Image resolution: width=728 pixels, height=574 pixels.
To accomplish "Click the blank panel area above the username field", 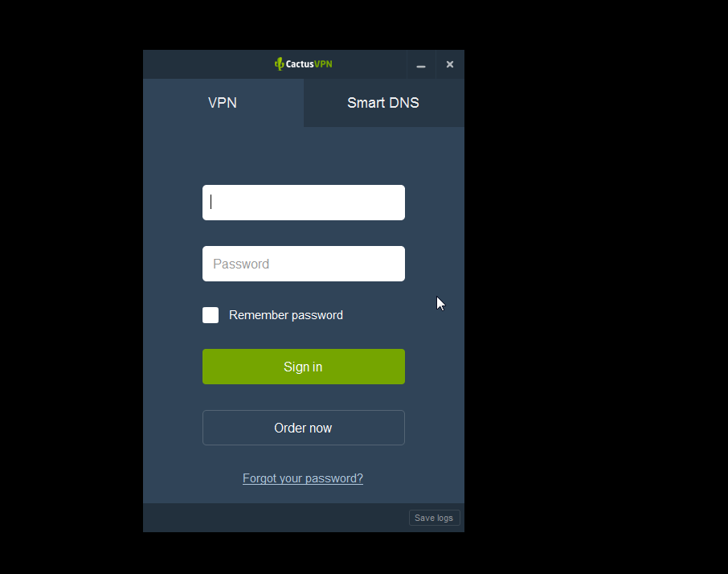I will (x=304, y=156).
